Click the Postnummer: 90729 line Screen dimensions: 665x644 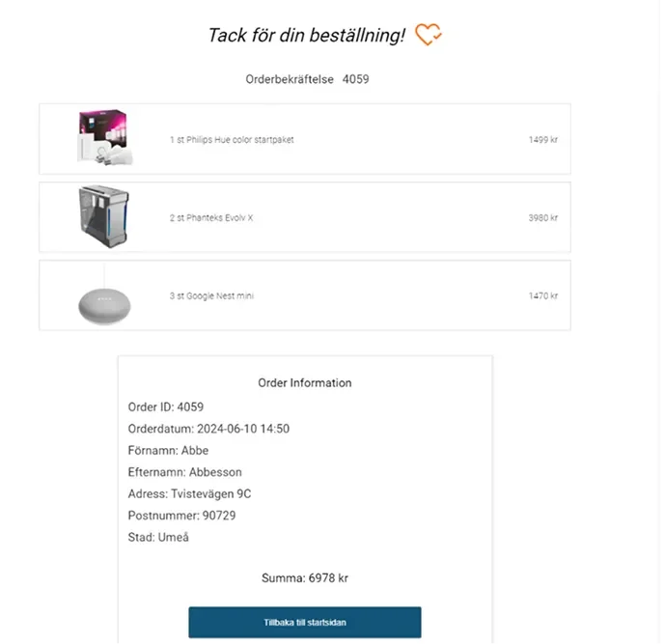(181, 516)
